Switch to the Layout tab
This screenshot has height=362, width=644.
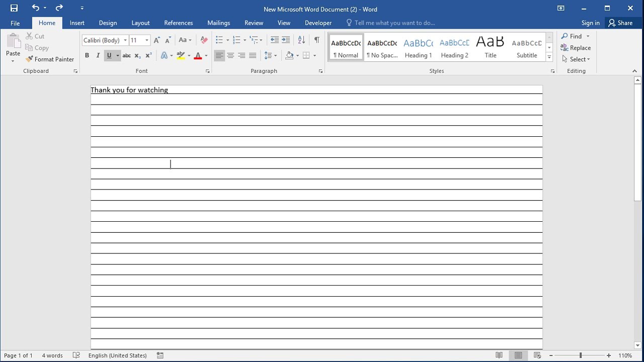click(x=140, y=23)
